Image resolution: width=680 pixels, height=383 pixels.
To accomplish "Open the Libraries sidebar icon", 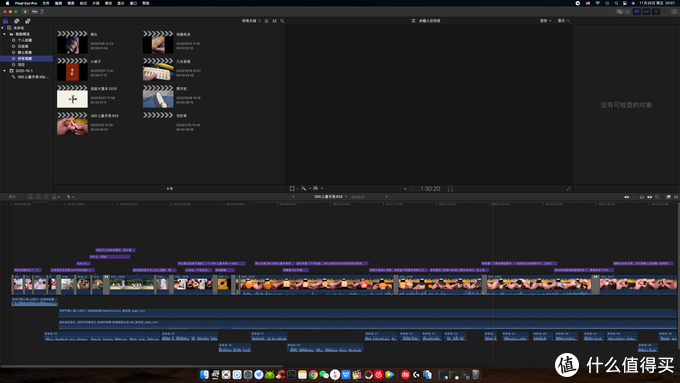I will coord(5,21).
